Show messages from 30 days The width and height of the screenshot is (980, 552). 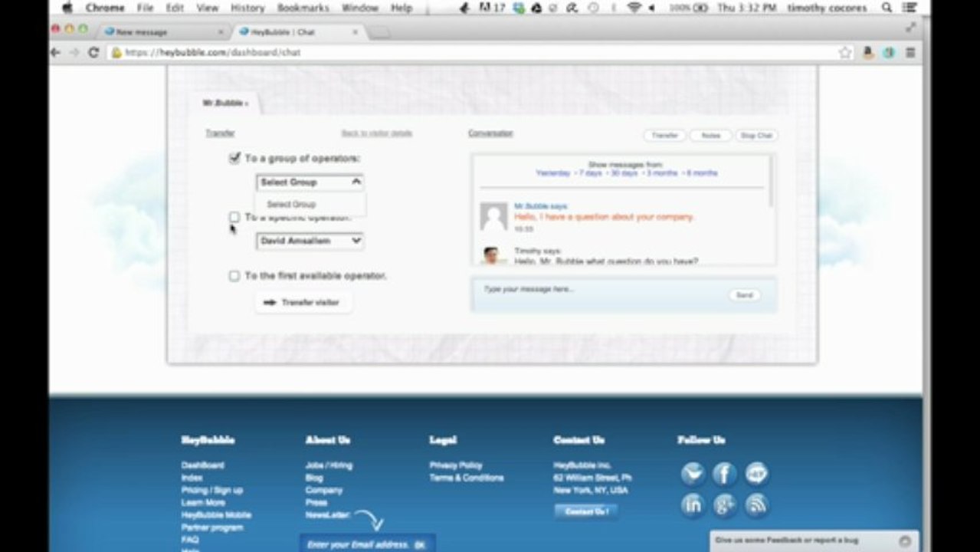624,173
